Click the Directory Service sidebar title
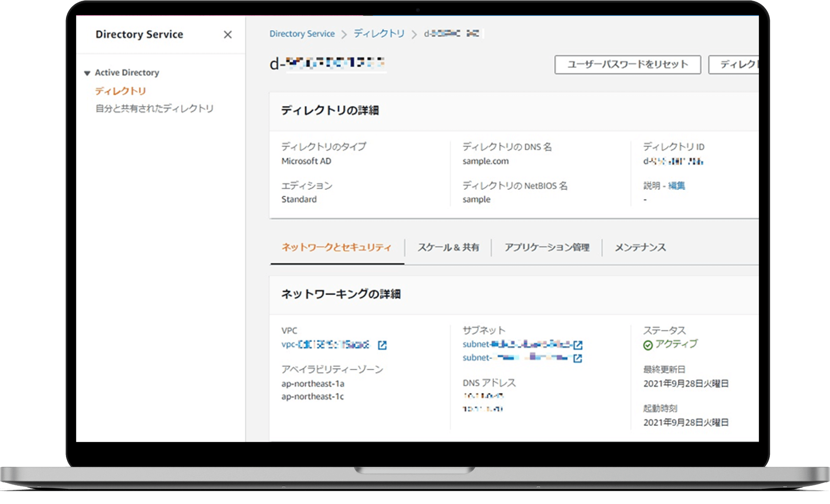The height and width of the screenshot is (504, 830). tap(139, 34)
